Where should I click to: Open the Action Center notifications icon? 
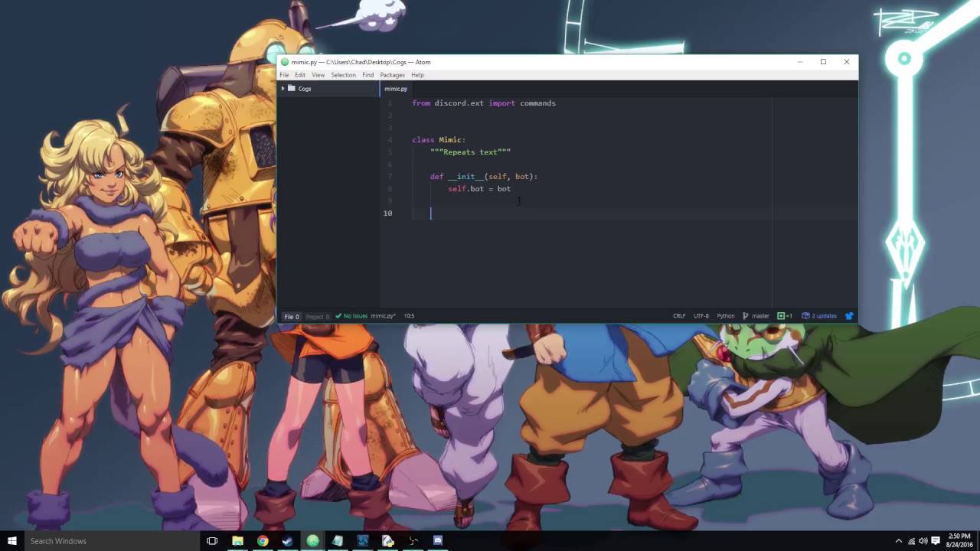(x=936, y=541)
